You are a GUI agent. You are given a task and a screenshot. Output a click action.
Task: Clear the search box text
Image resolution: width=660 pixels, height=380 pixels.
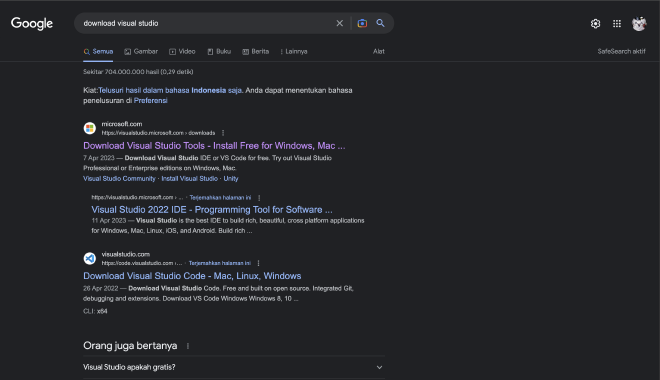click(340, 23)
